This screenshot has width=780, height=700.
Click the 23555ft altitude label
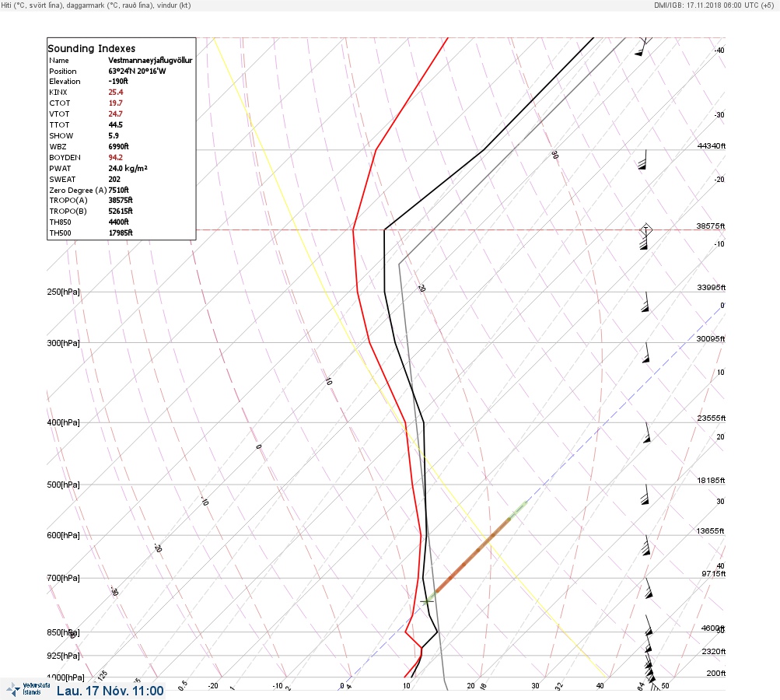pos(712,418)
